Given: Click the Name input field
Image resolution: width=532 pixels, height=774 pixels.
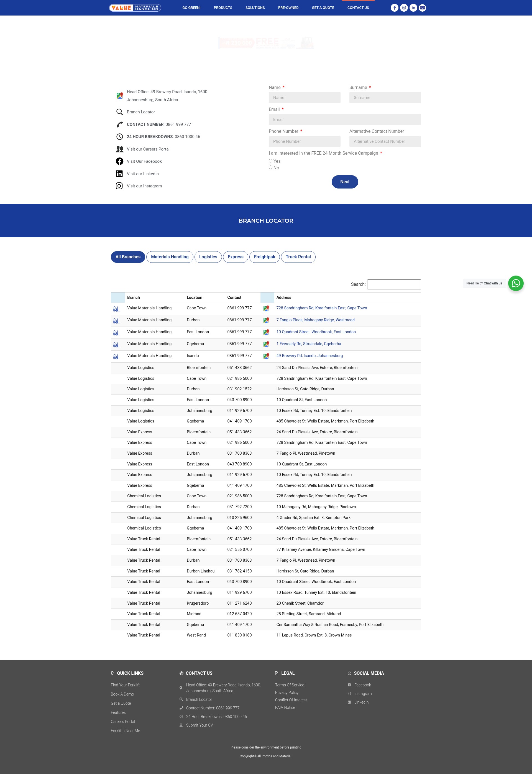Looking at the screenshot, I should tap(304, 98).
